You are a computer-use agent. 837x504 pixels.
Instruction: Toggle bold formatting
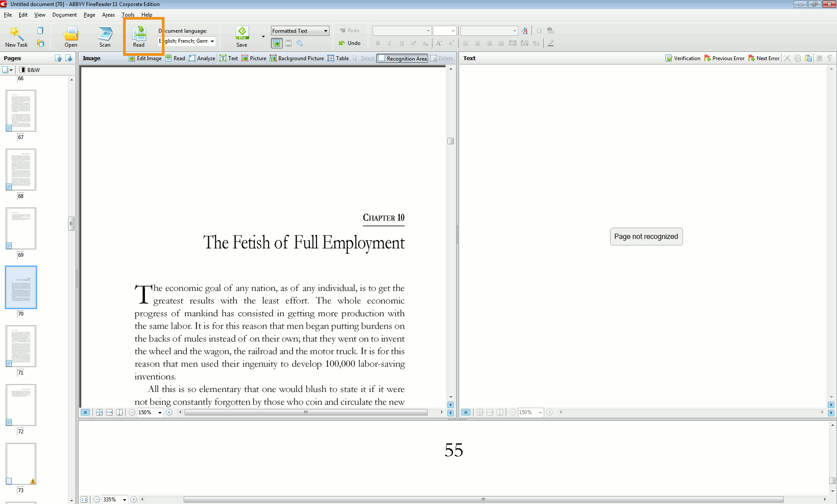[378, 43]
